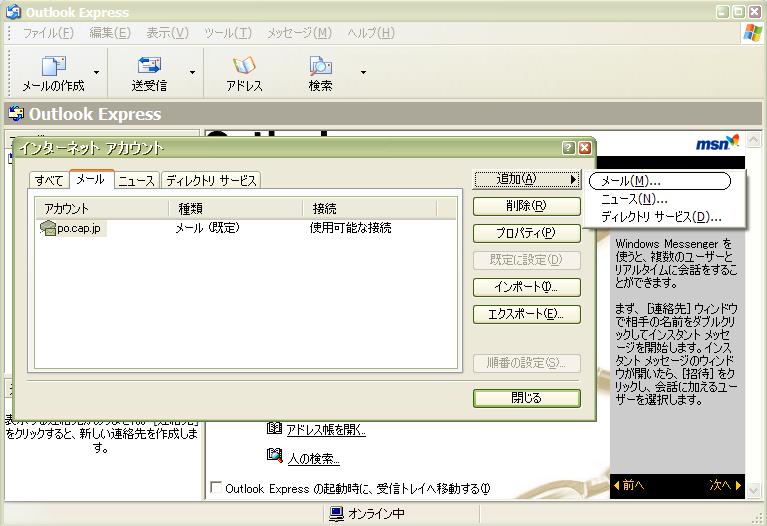
Task: Click the po.cap.jp account mail icon
Action: click(48, 228)
